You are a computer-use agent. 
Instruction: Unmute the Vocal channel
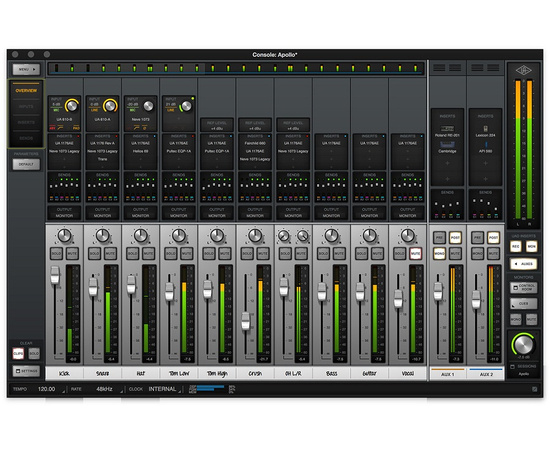[415, 253]
